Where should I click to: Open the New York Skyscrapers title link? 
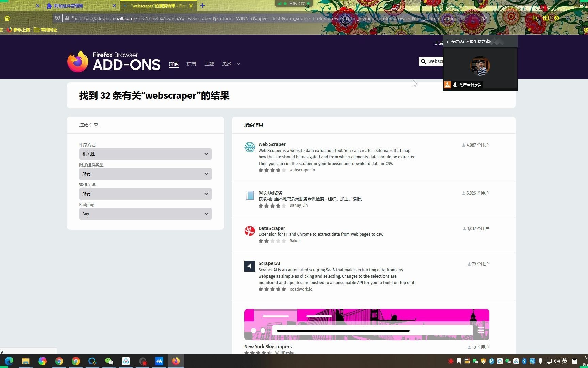(x=268, y=347)
